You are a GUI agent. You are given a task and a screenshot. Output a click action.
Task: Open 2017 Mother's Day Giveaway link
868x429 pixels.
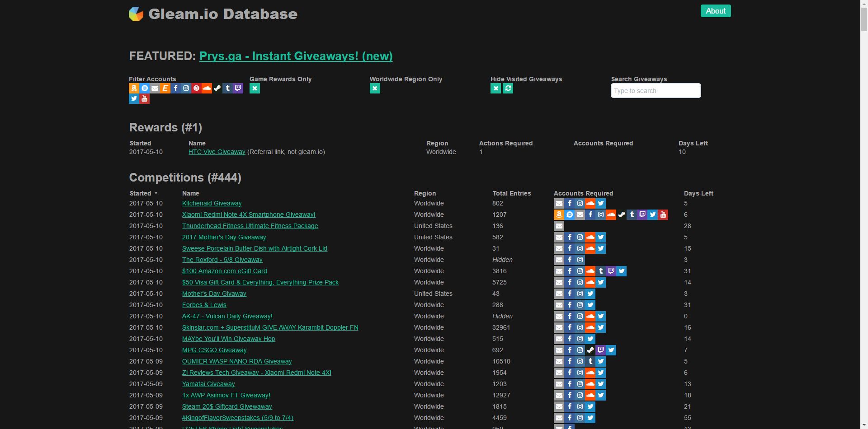point(224,237)
